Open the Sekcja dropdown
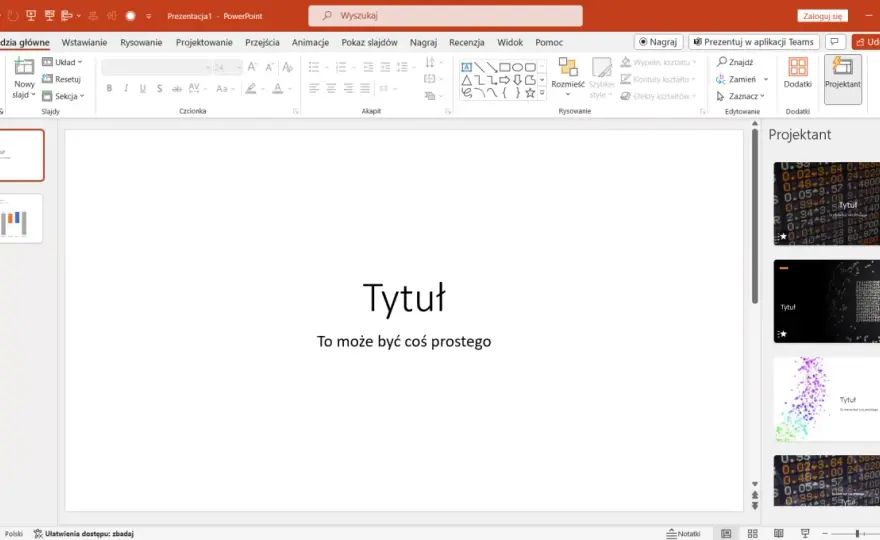This screenshot has height=540, width=880. [x=63, y=96]
